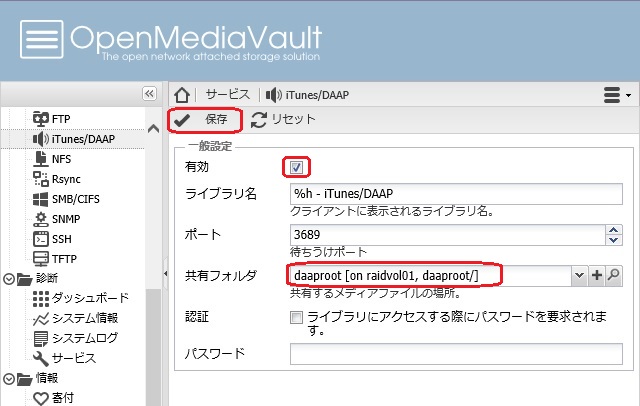Decrease the port number with down arrow

coord(613,240)
